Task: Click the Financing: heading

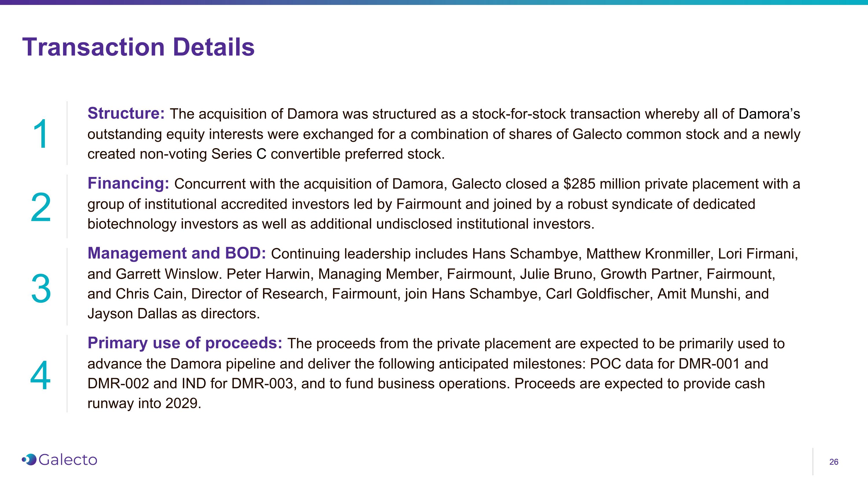Action: [128, 184]
